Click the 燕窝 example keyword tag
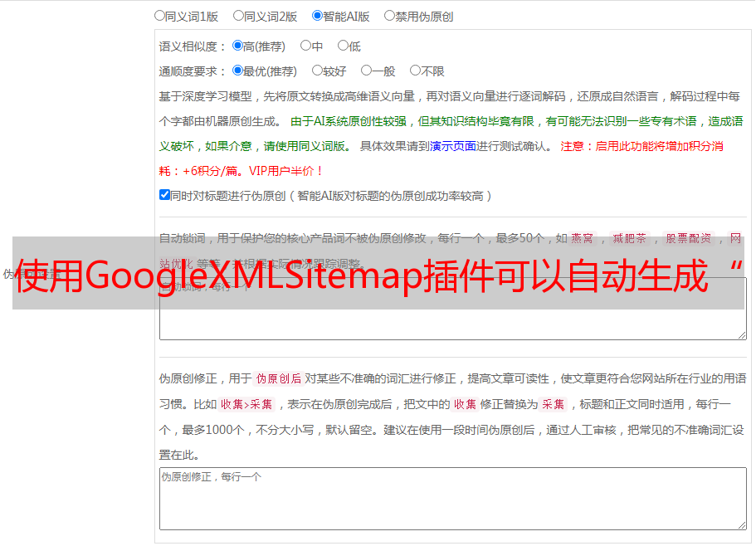The image size is (756, 546). [x=583, y=238]
